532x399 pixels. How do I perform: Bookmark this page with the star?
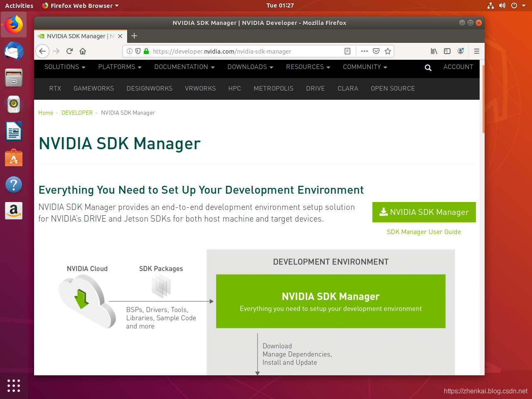tap(388, 51)
